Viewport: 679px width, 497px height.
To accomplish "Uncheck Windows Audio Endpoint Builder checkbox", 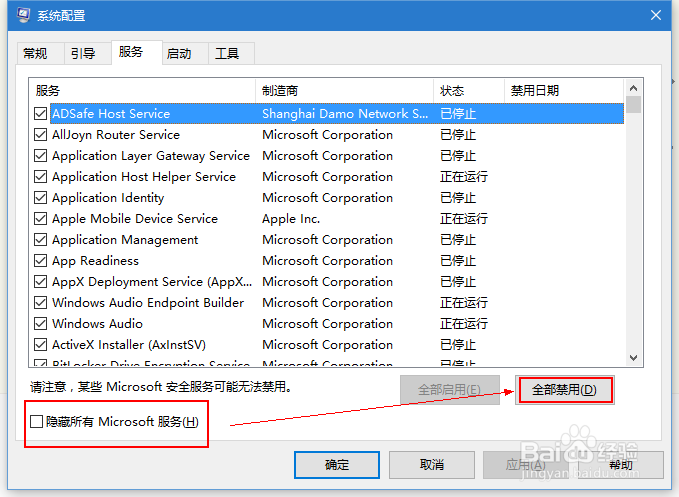I will (x=40, y=303).
